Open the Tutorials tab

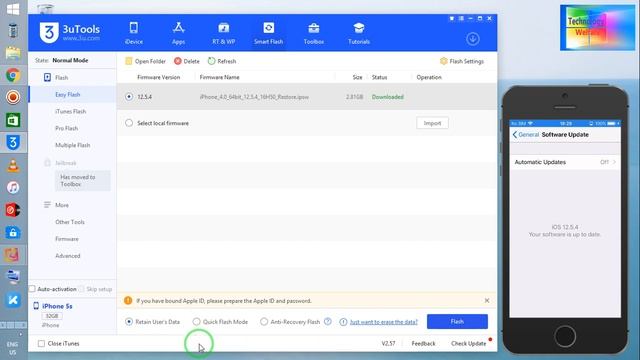pos(359,33)
